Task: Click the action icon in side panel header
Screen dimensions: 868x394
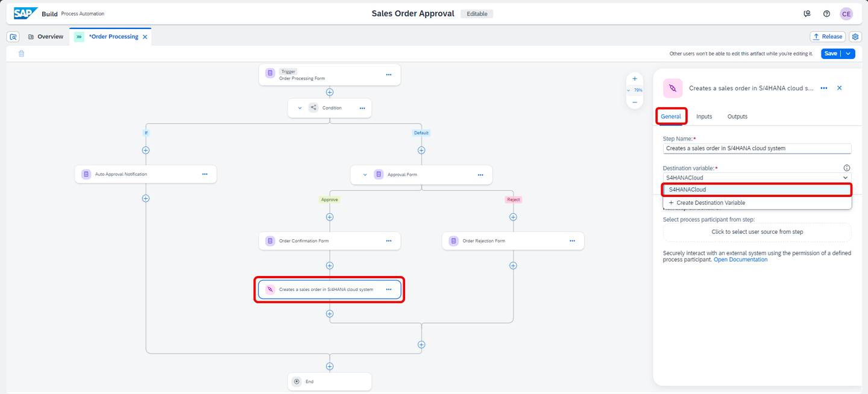Action: tap(673, 88)
